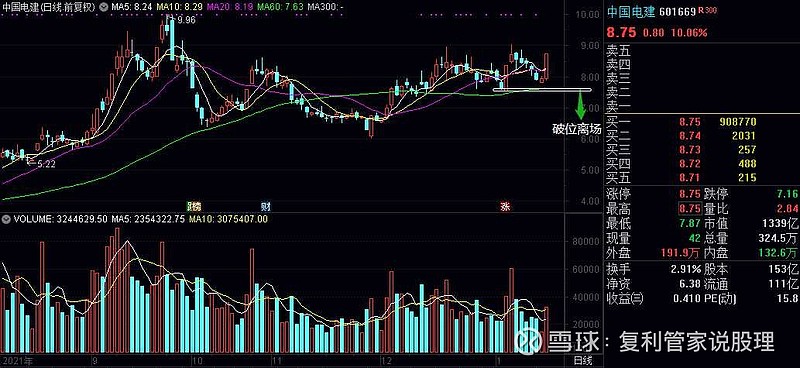Viewport: 800px width, 368px height.
Task: Select the 买一 bid row label
Action: [618, 122]
